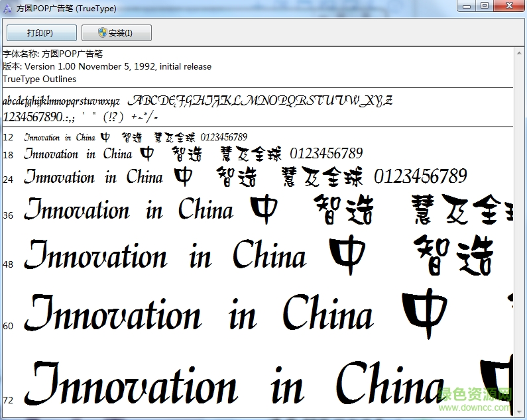The image size is (527, 420).
Task: Click the text '字体名称: 方圆POP广告笔'
Action: (53, 54)
